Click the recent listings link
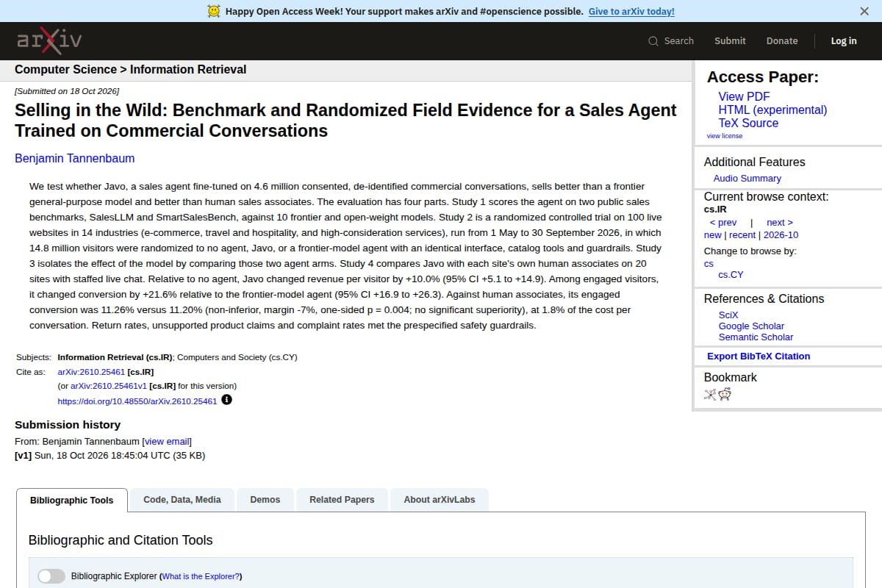 coord(742,235)
